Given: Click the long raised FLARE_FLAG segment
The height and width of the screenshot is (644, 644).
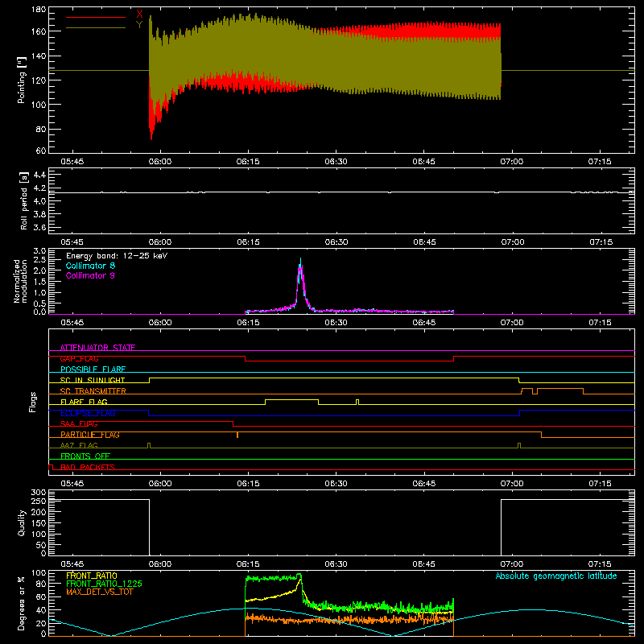Looking at the screenshot, I should click(291, 399).
